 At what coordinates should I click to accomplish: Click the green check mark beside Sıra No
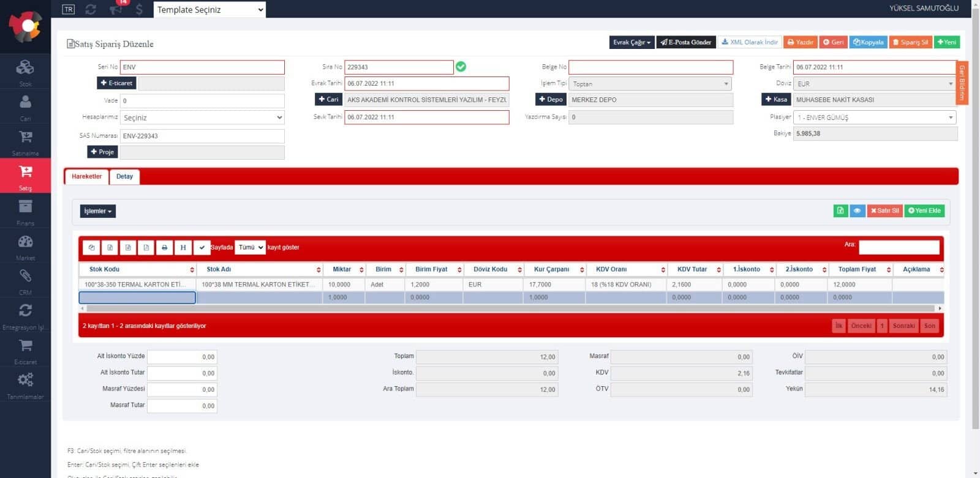[461, 67]
